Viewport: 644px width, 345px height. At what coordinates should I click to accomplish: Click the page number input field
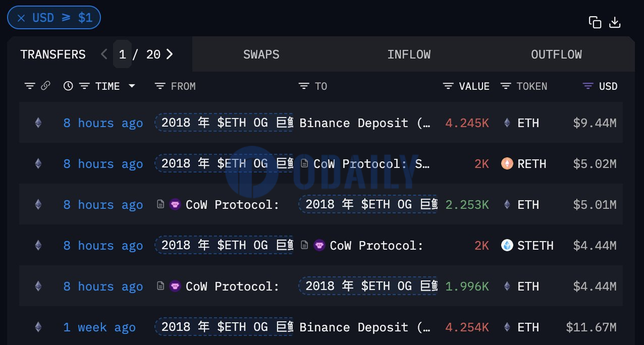click(x=122, y=54)
